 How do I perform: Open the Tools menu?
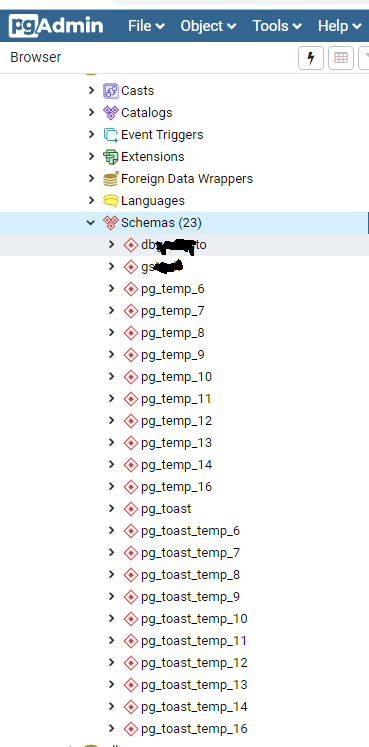(x=277, y=26)
